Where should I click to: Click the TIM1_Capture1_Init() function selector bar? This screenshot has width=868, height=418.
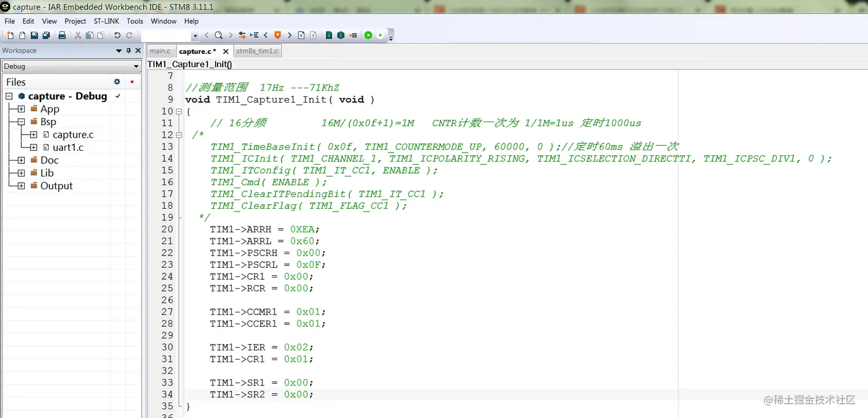[x=507, y=64]
